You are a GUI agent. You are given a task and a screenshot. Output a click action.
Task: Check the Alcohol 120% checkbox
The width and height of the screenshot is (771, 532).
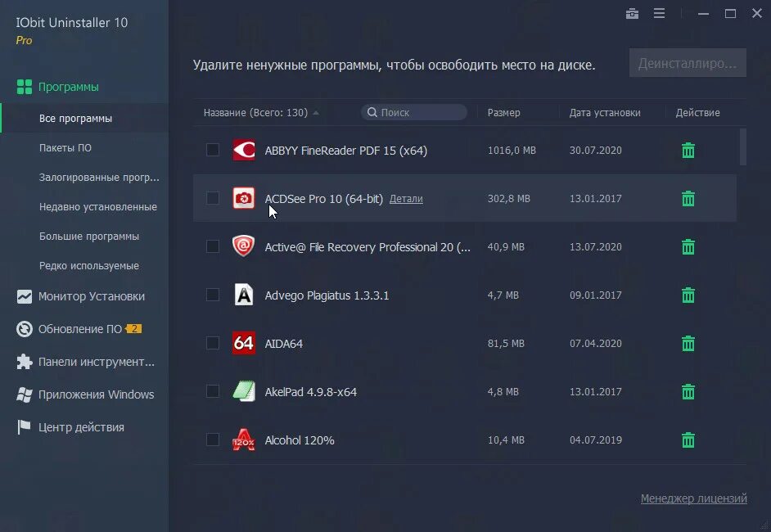coord(213,440)
